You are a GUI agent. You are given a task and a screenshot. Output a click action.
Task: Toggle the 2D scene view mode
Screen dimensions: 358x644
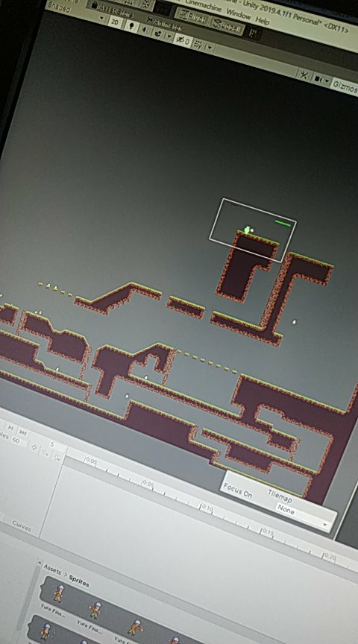click(116, 22)
